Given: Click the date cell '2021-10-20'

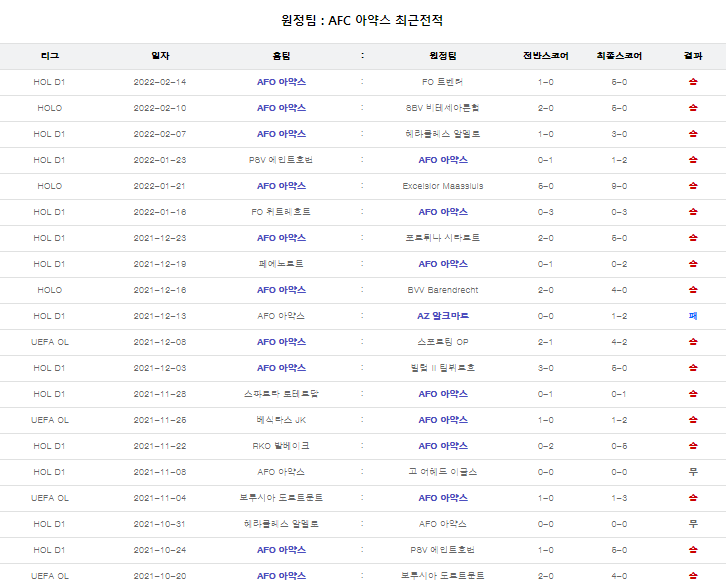Looking at the screenshot, I should tap(160, 575).
